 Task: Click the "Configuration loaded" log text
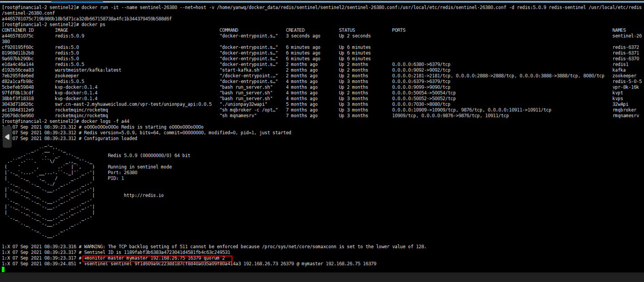click(x=111, y=138)
